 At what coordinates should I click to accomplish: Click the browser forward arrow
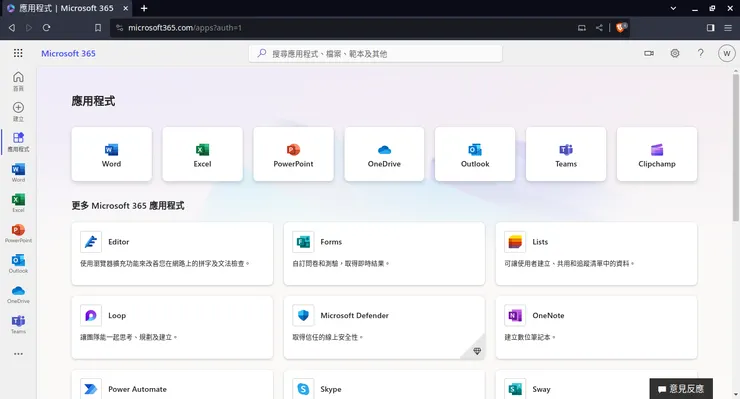(x=29, y=28)
